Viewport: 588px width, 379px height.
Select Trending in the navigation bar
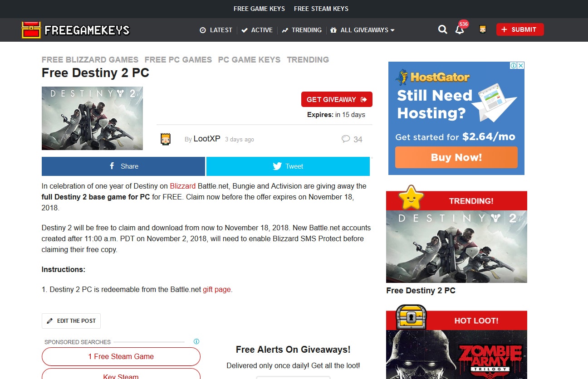coord(302,30)
